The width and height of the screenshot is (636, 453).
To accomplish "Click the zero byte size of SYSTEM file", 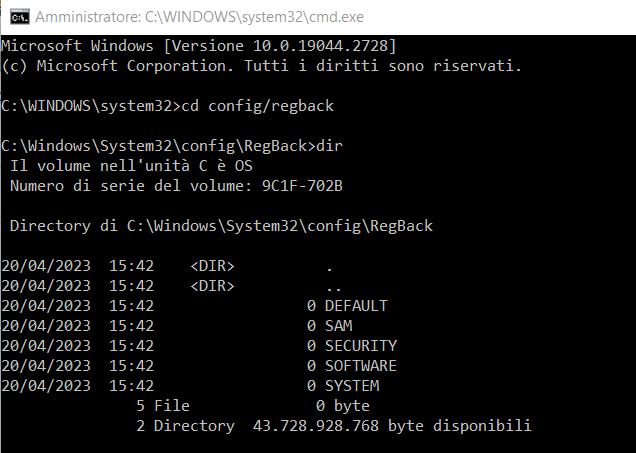I will [x=311, y=386].
